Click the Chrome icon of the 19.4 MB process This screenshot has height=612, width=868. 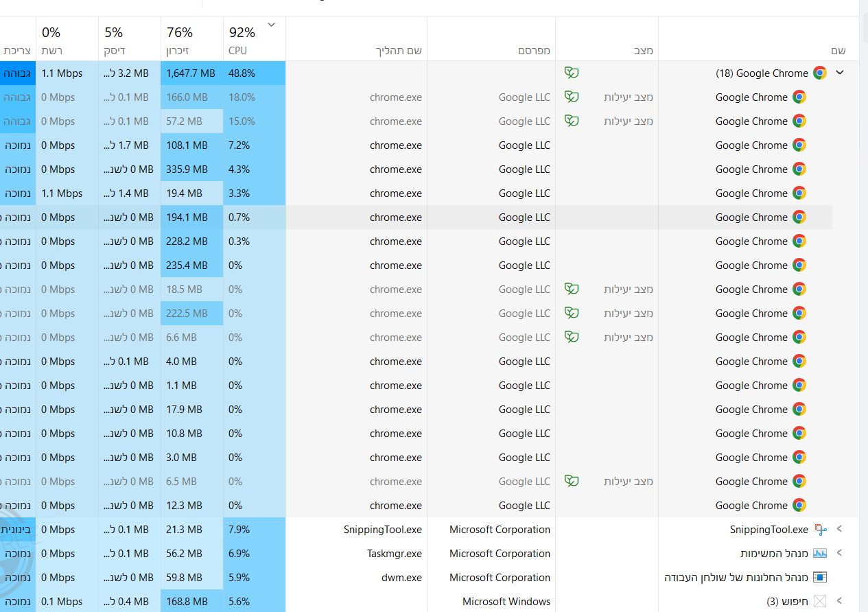(x=799, y=193)
